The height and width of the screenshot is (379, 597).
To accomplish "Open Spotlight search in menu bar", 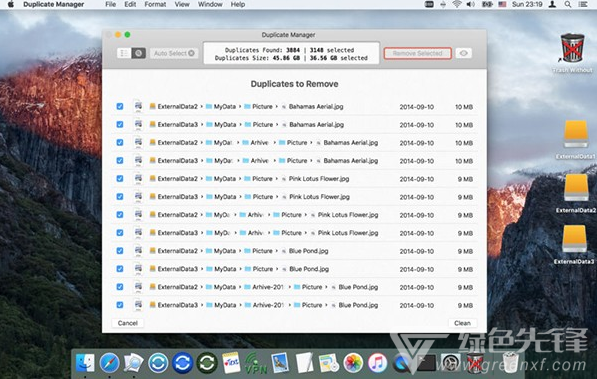I will pos(568,5).
